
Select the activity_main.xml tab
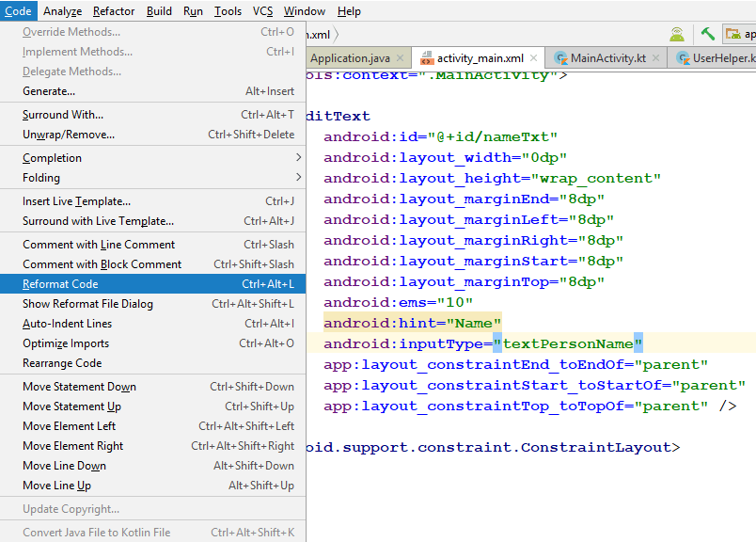pyautogui.click(x=480, y=58)
